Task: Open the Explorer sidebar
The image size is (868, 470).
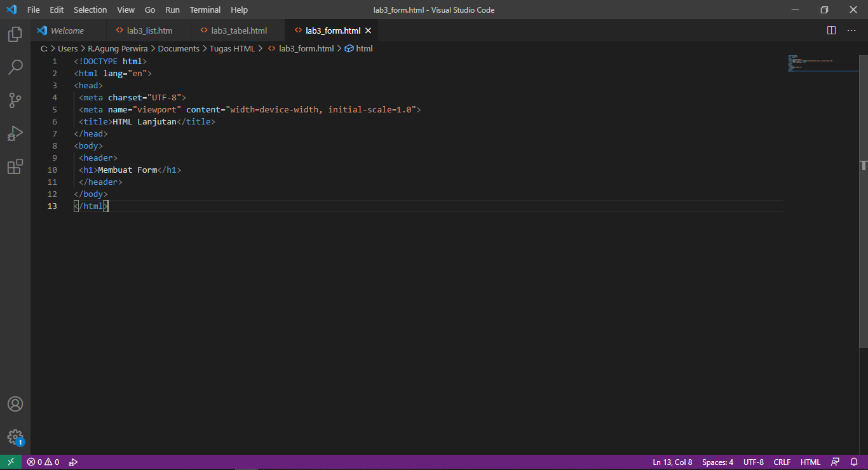Action: [15, 34]
